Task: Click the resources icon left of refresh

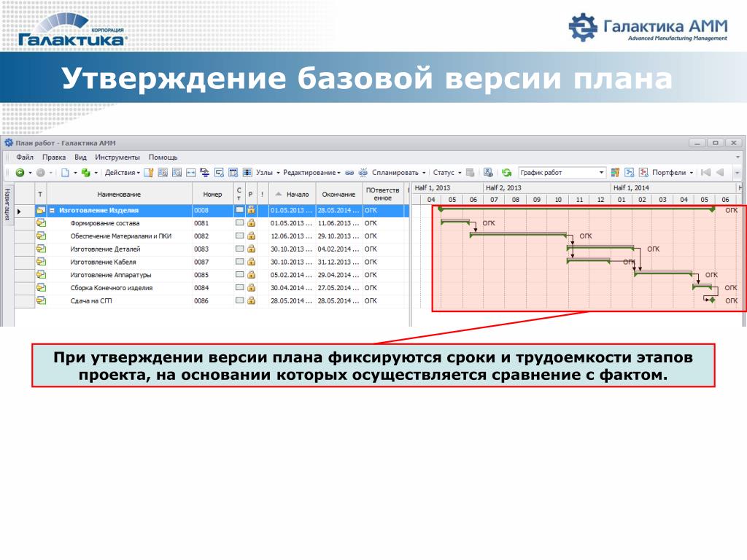Action: [x=488, y=172]
